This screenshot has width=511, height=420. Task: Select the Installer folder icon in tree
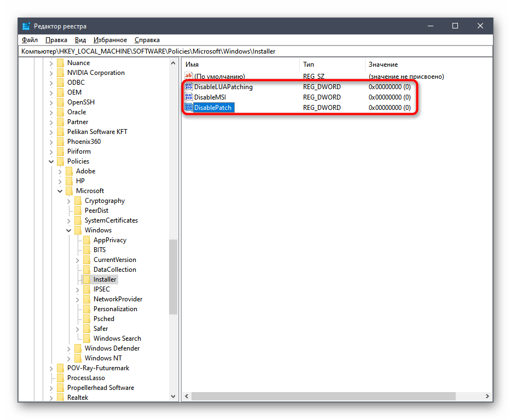click(x=86, y=279)
